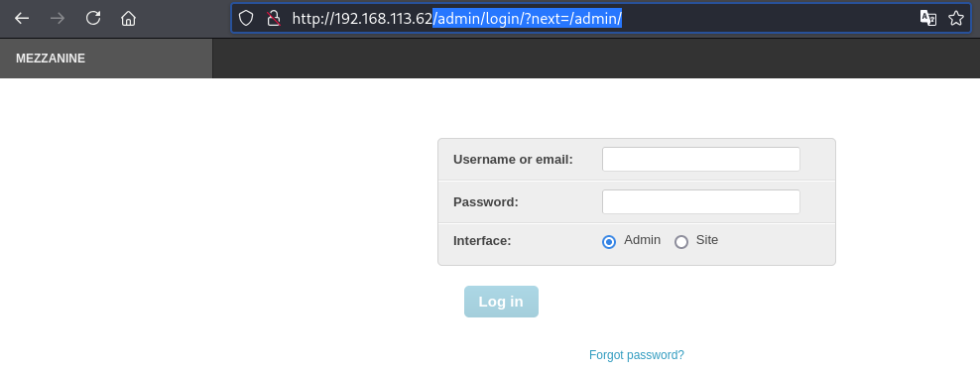980x375 pixels.
Task: Open the translate page icon
Action: click(x=928, y=18)
